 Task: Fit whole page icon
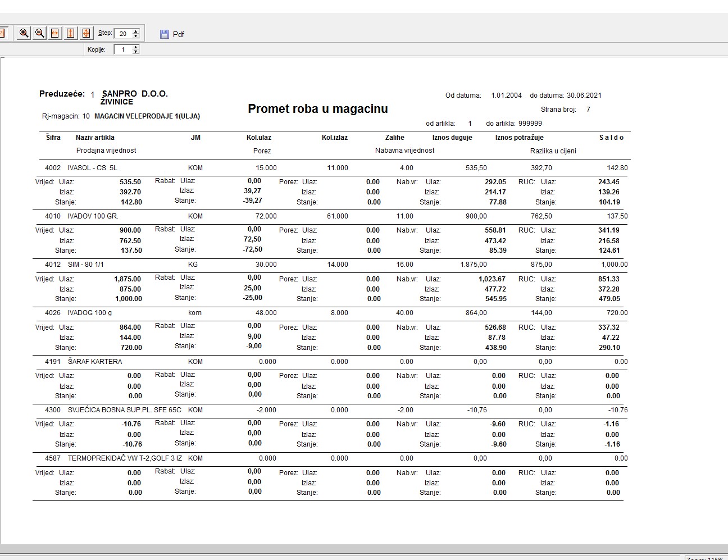[86, 33]
